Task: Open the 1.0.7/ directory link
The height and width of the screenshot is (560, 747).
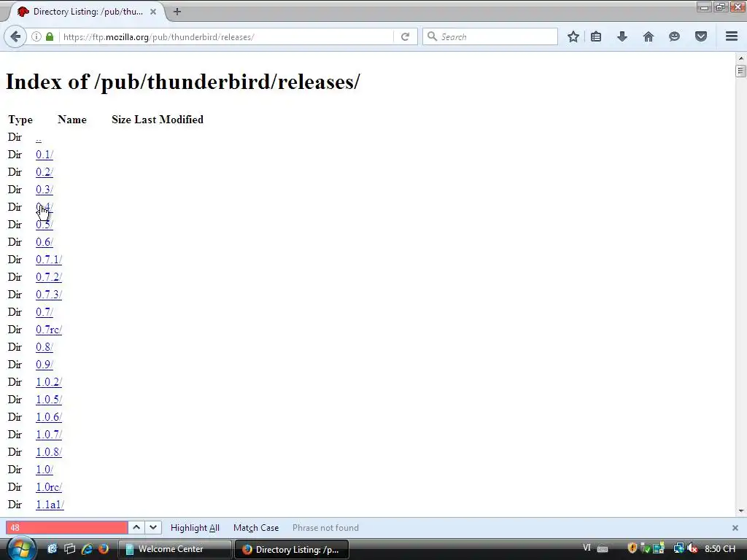Action: point(49,435)
